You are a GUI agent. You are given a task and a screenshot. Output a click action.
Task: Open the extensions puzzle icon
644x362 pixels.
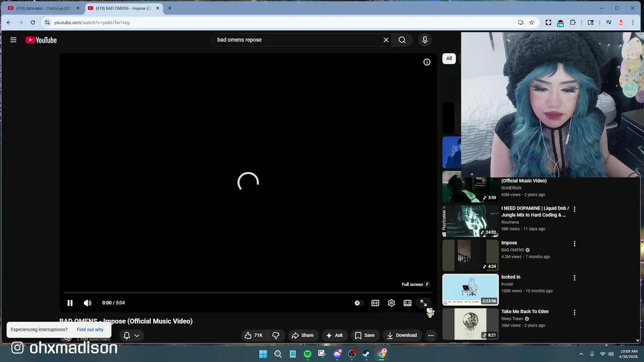(x=573, y=23)
